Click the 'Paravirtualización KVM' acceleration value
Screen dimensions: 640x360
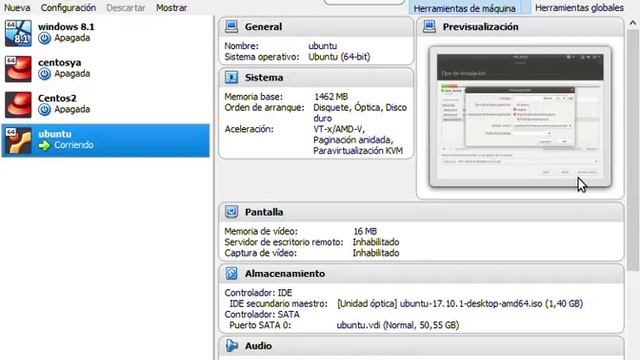pyautogui.click(x=358, y=151)
